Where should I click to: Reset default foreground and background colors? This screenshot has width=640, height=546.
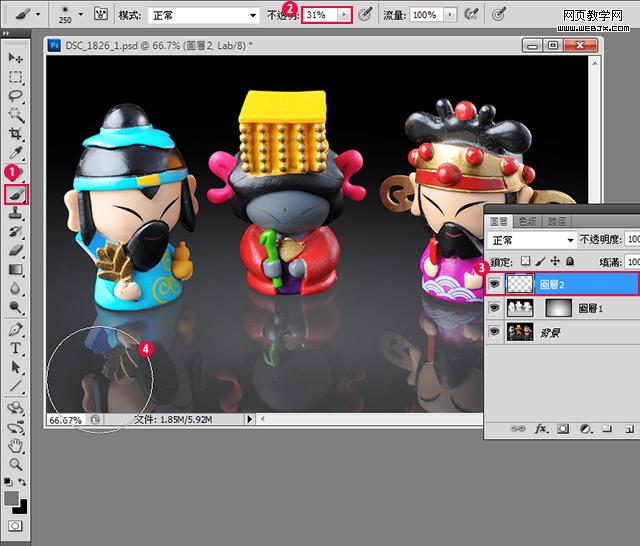tap(8, 482)
